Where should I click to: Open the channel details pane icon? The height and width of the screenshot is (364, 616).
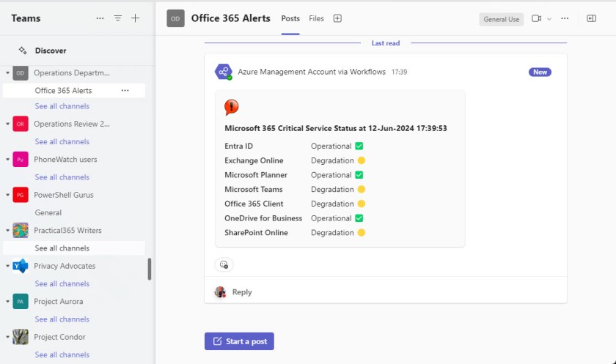point(591,18)
